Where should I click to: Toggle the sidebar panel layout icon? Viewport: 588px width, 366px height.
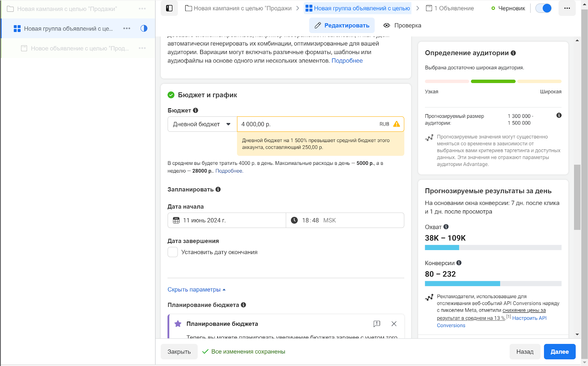(x=169, y=8)
